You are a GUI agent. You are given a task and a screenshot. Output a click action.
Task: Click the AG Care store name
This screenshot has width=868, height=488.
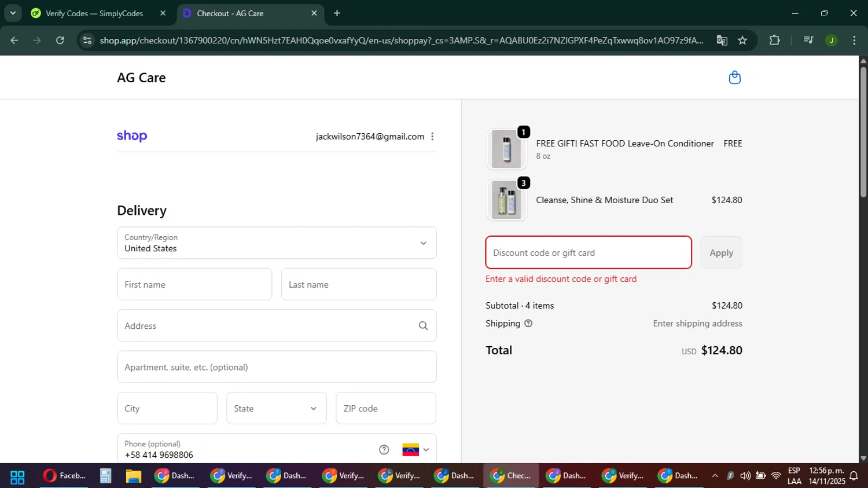coord(141,78)
